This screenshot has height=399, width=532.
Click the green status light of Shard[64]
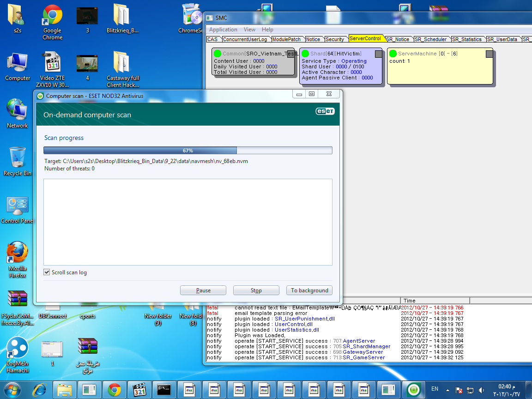pos(305,53)
